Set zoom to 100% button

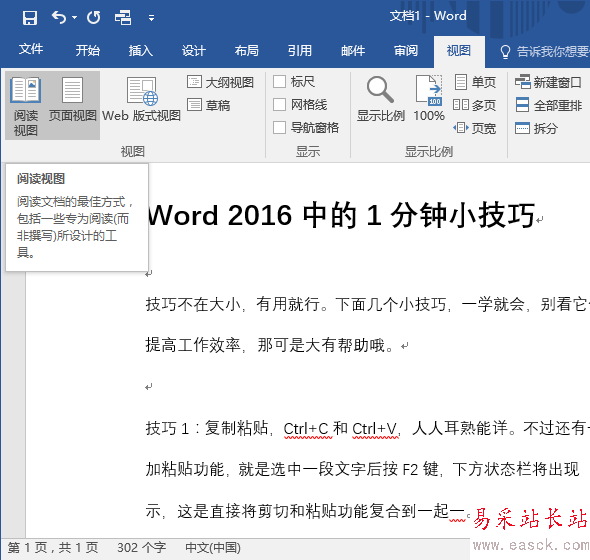(429, 99)
